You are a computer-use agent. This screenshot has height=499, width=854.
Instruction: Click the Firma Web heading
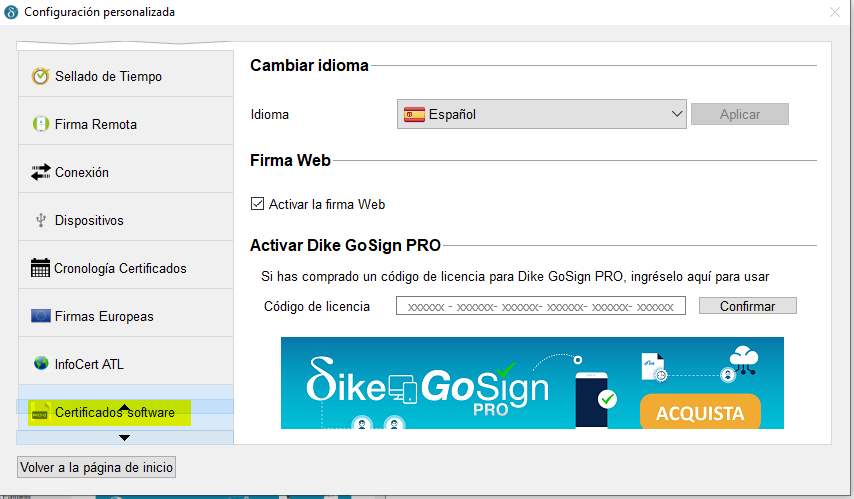pos(290,160)
